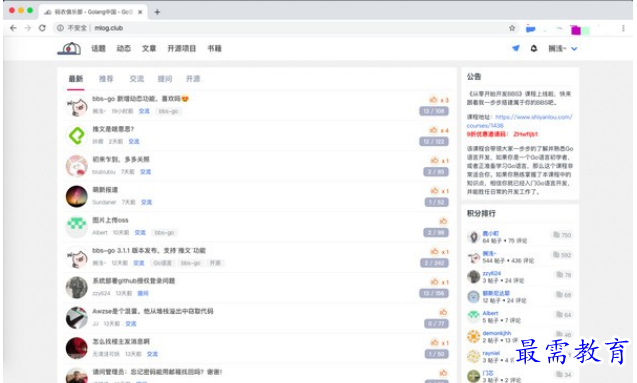This screenshot has width=637, height=383.
Task: Open post '系统部署github授权登录问题'
Action: tap(133, 281)
